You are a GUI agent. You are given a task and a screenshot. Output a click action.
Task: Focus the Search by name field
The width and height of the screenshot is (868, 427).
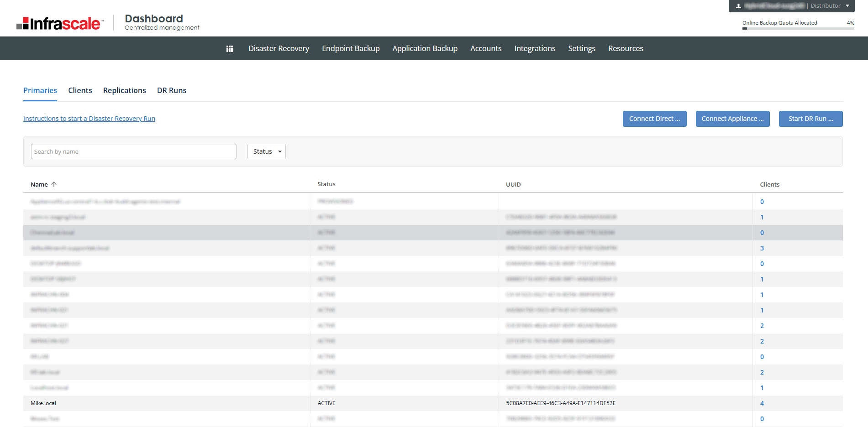point(133,151)
